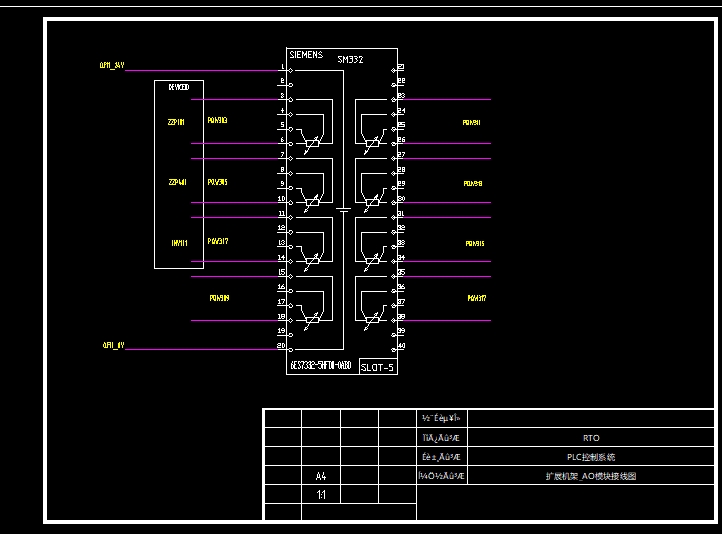Image resolution: width=722 pixels, height=535 pixels.
Task: Click variable resistor symbol beside pin 14
Action: pos(312,262)
